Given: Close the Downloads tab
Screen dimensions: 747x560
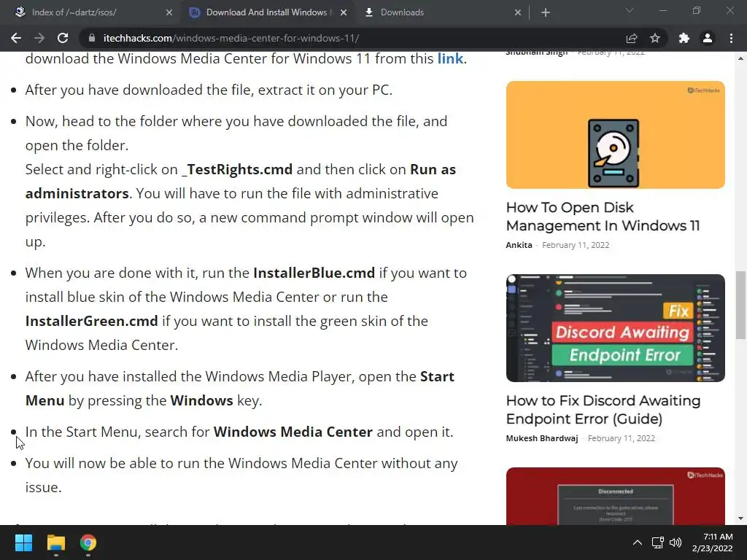Looking at the screenshot, I should point(518,12).
